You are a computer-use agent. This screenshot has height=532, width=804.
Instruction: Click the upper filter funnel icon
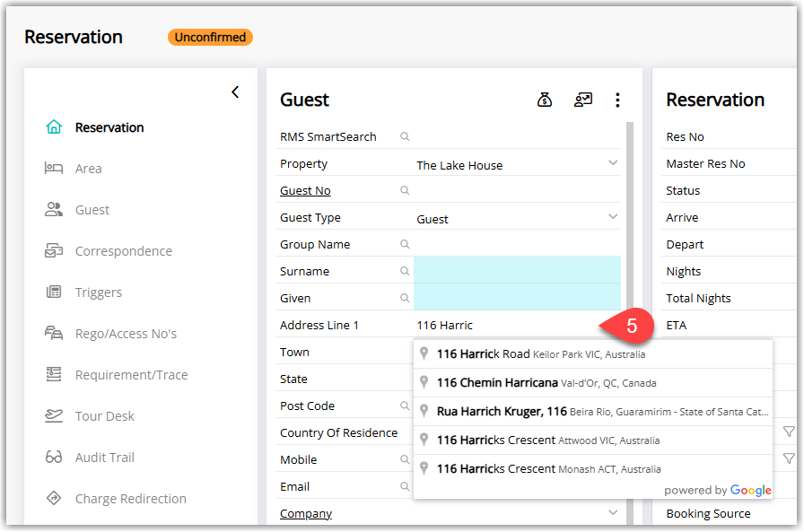click(789, 432)
